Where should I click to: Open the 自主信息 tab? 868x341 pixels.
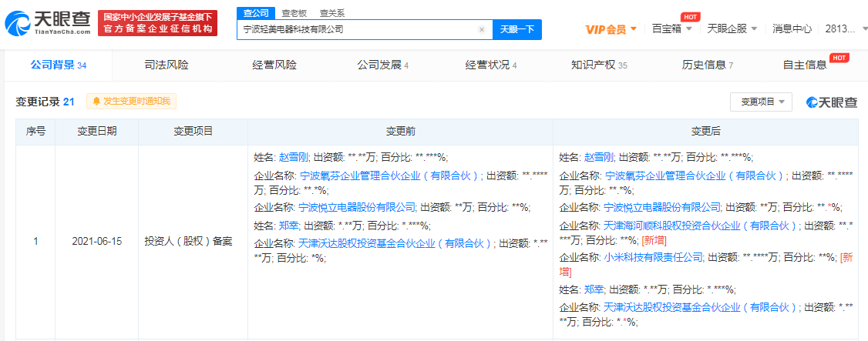804,65
